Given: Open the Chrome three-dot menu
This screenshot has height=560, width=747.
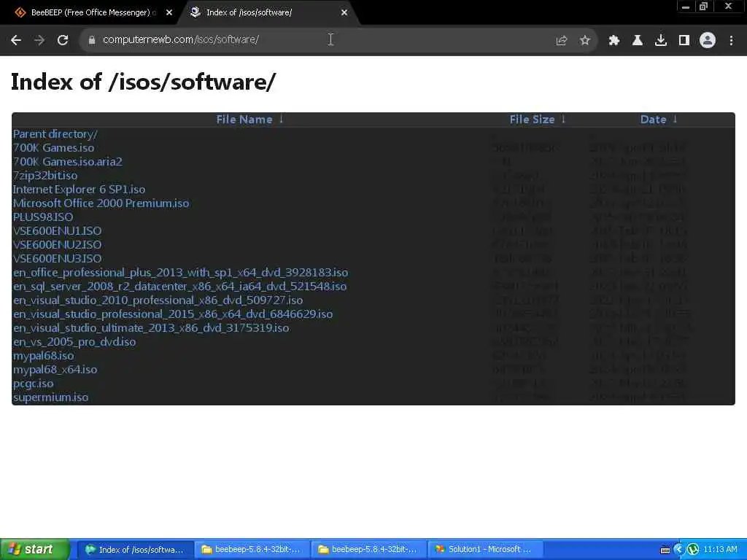Looking at the screenshot, I should tap(731, 41).
